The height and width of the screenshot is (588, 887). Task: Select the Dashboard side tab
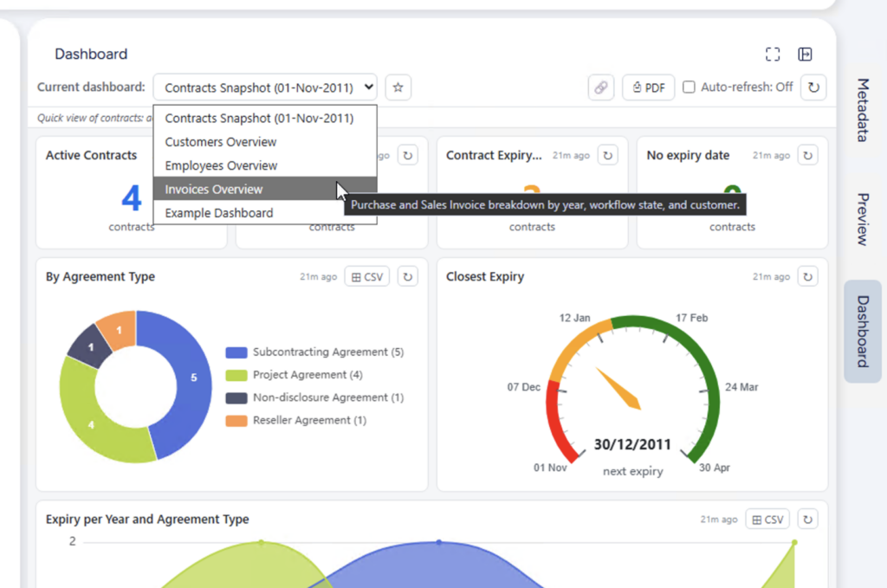point(863,332)
